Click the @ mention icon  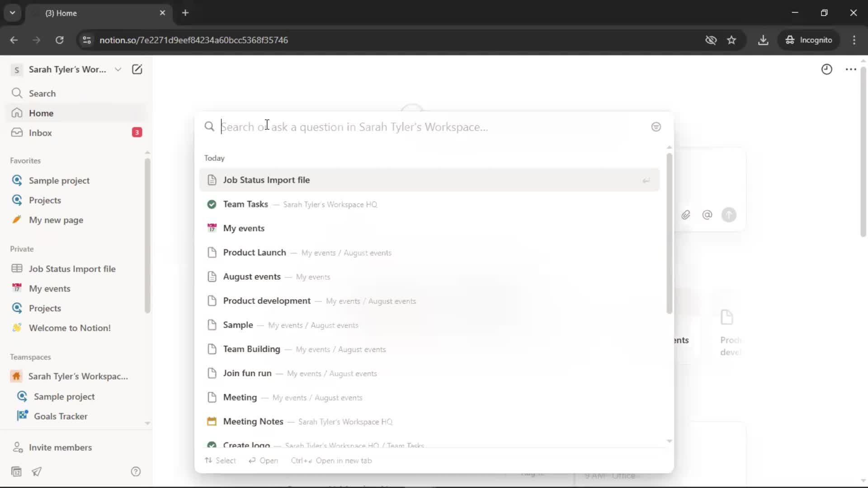click(707, 215)
